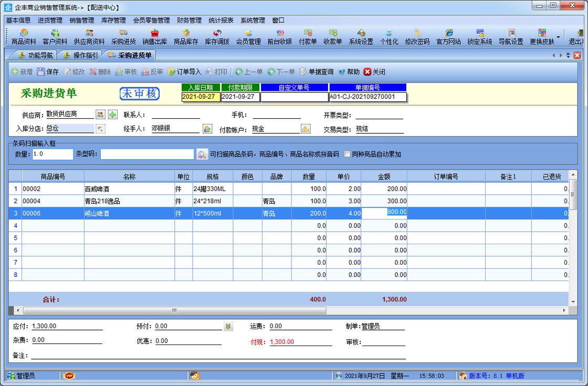Screen dimensions: 588x386
Task: Click the 付款帐户 selection icon
Action: (x=306, y=129)
